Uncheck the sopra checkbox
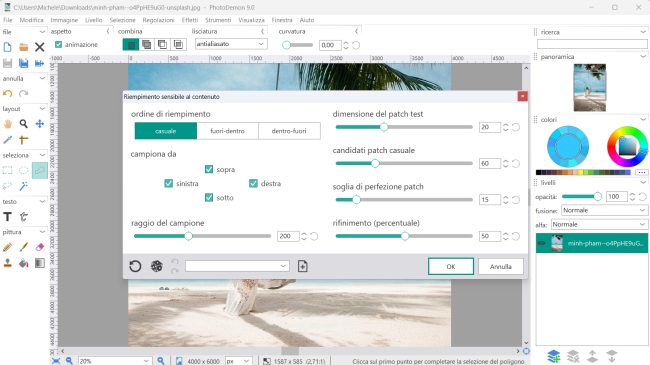 click(209, 169)
